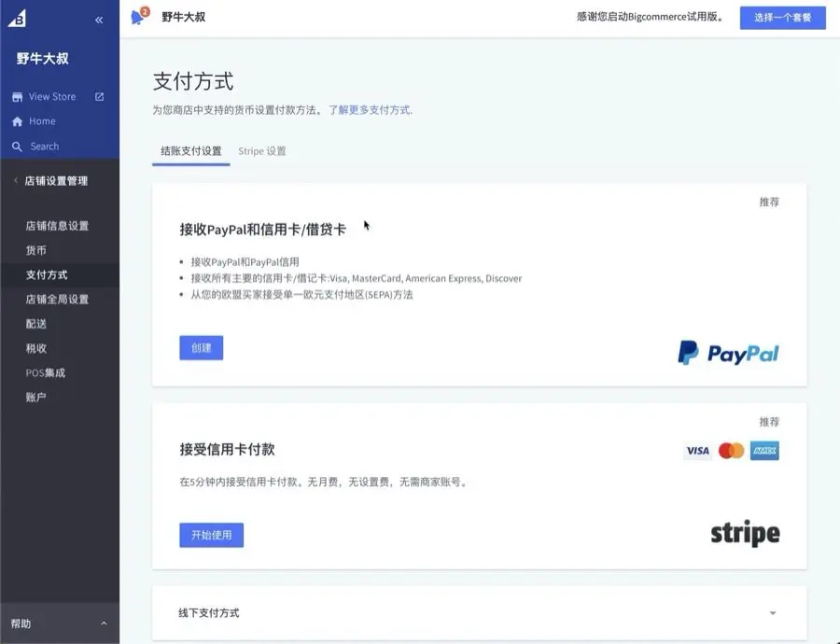Click the View Store storefront icon
840x644 pixels.
point(17,97)
